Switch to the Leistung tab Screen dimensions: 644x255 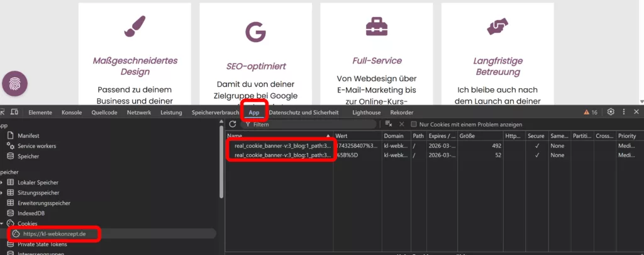click(x=171, y=112)
